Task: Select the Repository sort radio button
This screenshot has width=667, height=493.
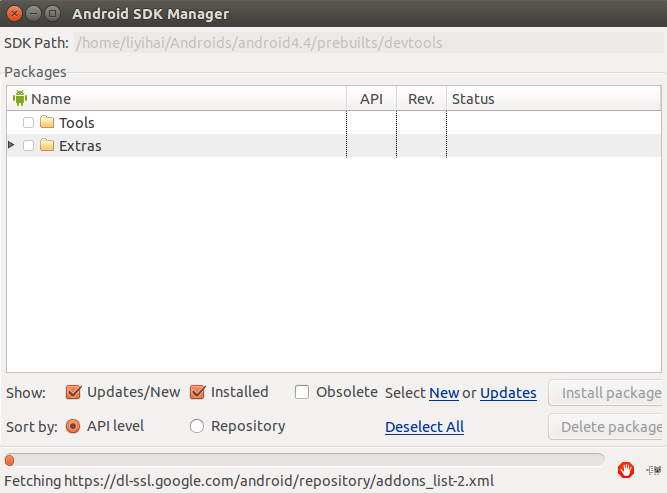Action: (197, 426)
